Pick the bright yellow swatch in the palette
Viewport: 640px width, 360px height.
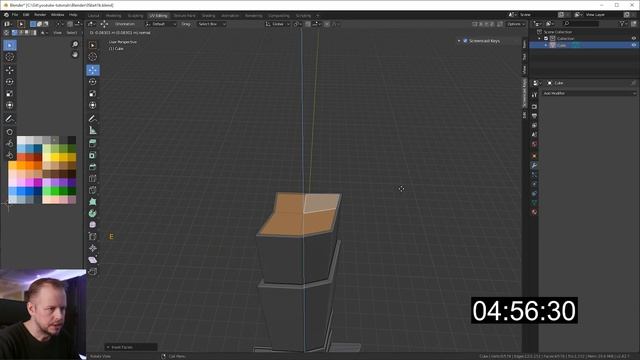(55, 157)
